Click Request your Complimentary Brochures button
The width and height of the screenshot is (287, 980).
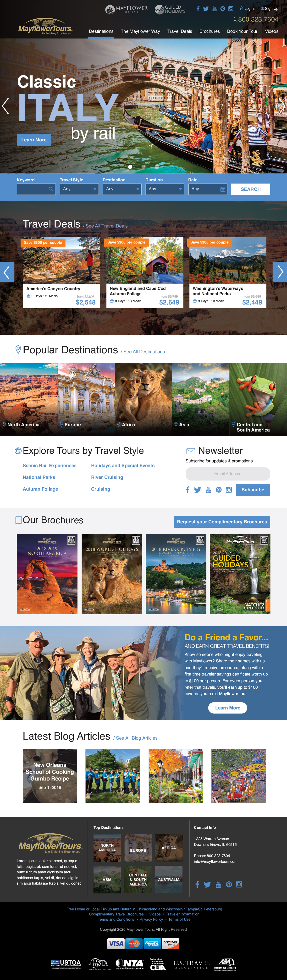(222, 522)
